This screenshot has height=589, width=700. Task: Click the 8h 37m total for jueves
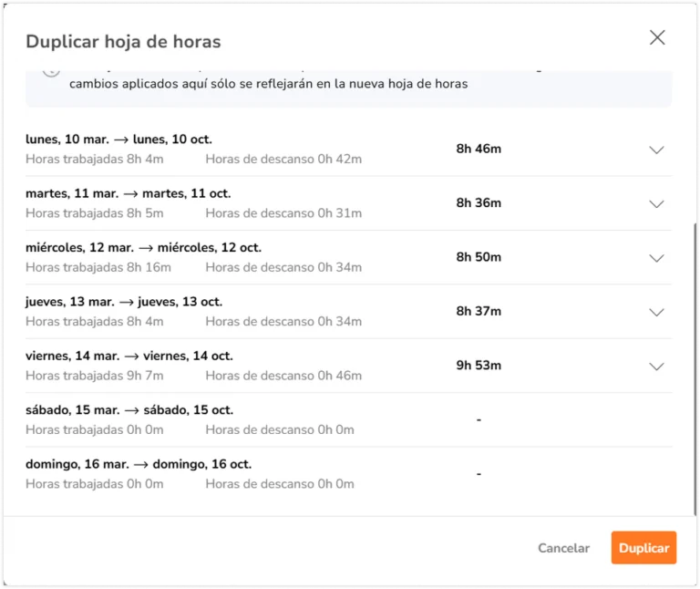pos(479,311)
